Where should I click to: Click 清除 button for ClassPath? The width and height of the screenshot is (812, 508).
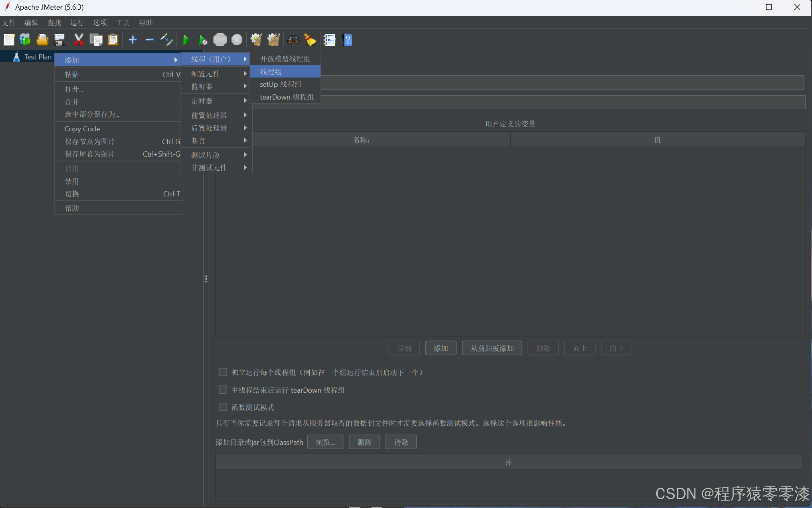[401, 442]
